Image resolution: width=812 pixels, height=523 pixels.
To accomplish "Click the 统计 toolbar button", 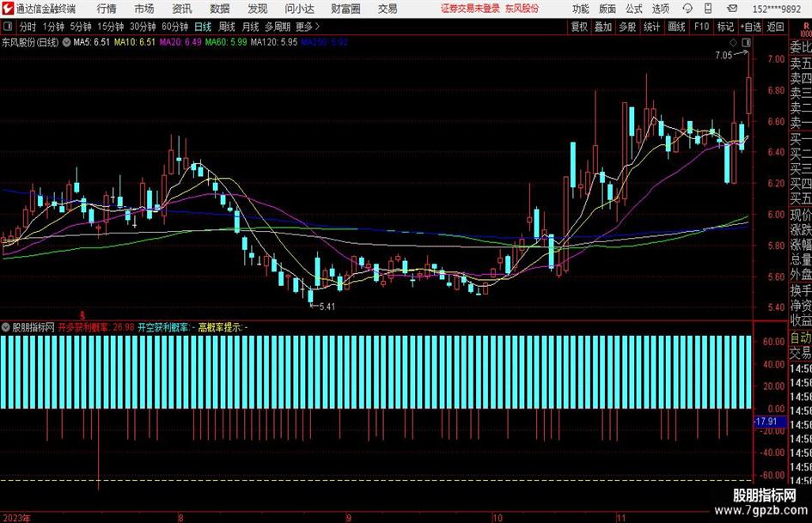I will coord(652,27).
